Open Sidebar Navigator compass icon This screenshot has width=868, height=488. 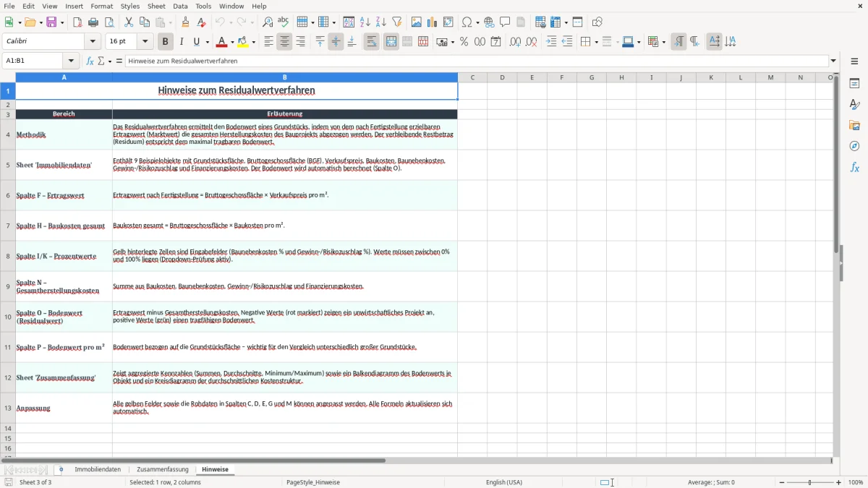[x=854, y=147]
